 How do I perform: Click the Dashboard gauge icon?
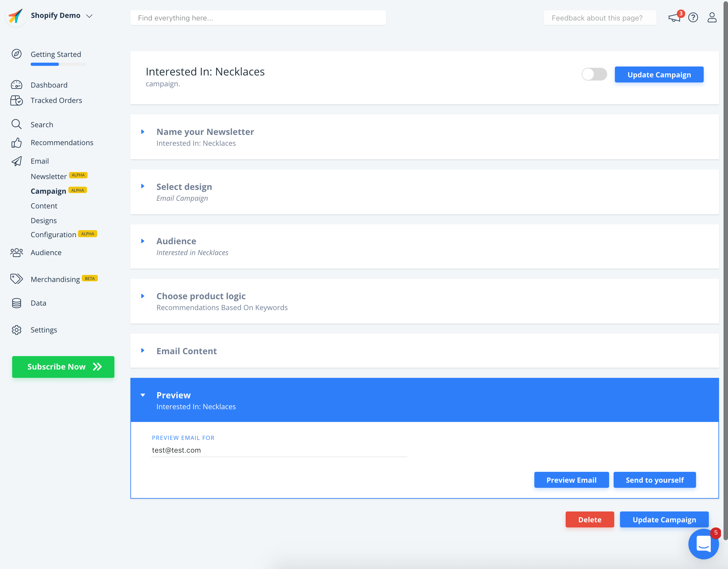(16, 85)
